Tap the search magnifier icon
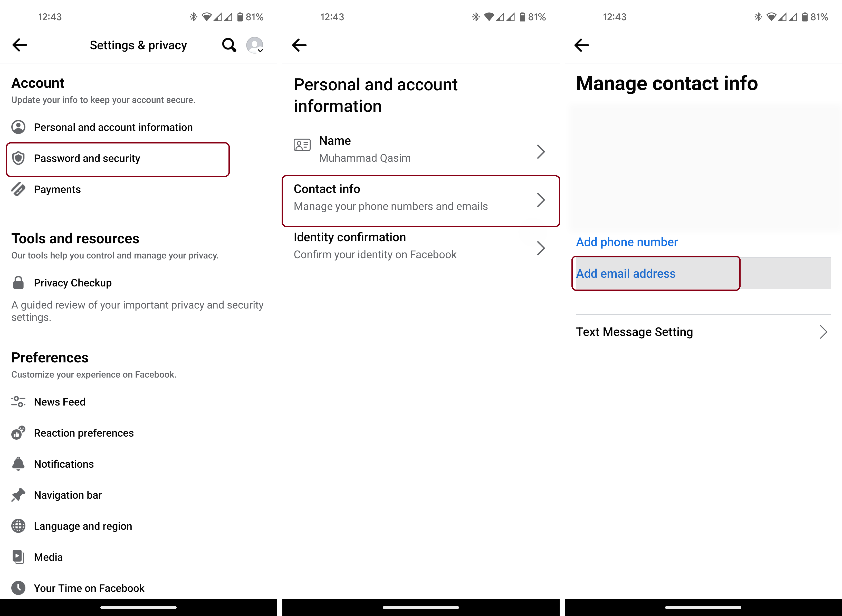Screen dimensions: 842x616 [229, 45]
